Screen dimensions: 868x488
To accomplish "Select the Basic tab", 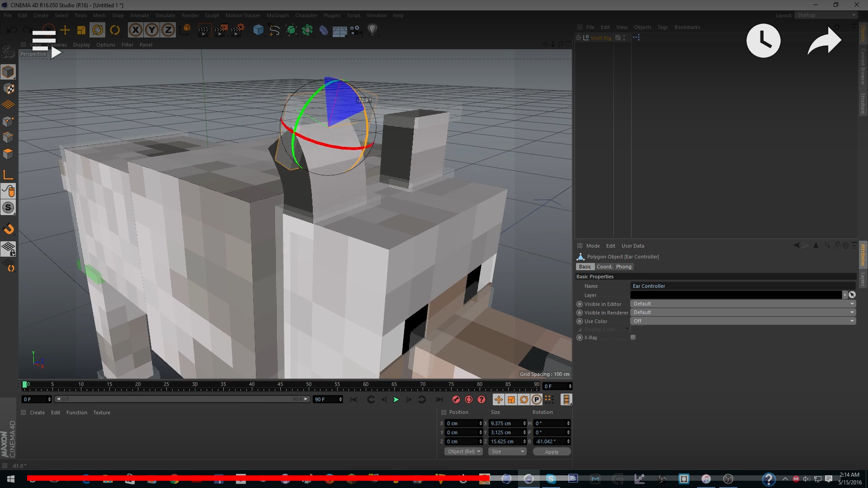I will coord(585,267).
